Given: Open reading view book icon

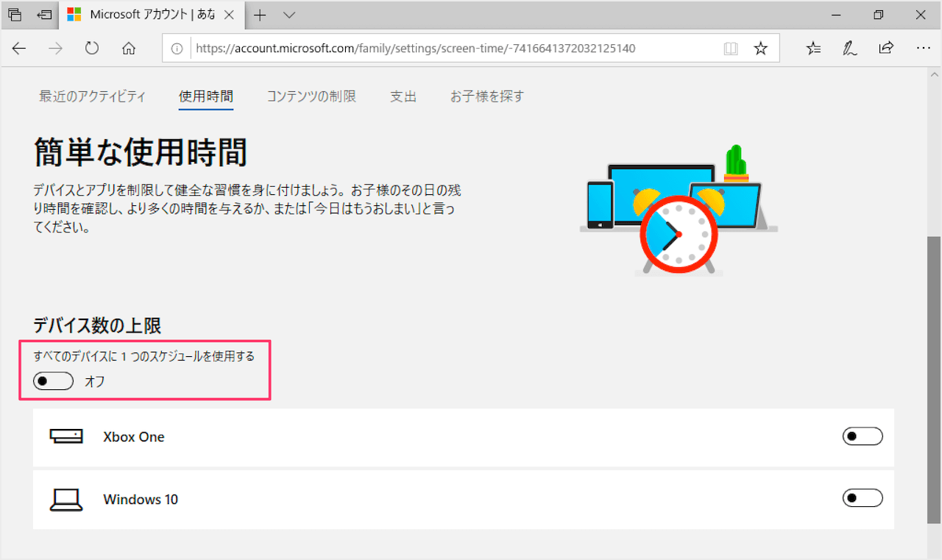Looking at the screenshot, I should pos(730,49).
